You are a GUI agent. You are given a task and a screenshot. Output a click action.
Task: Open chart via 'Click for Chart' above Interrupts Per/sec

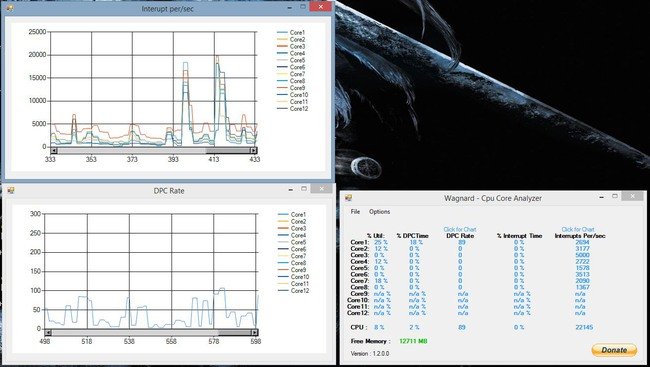pos(578,229)
